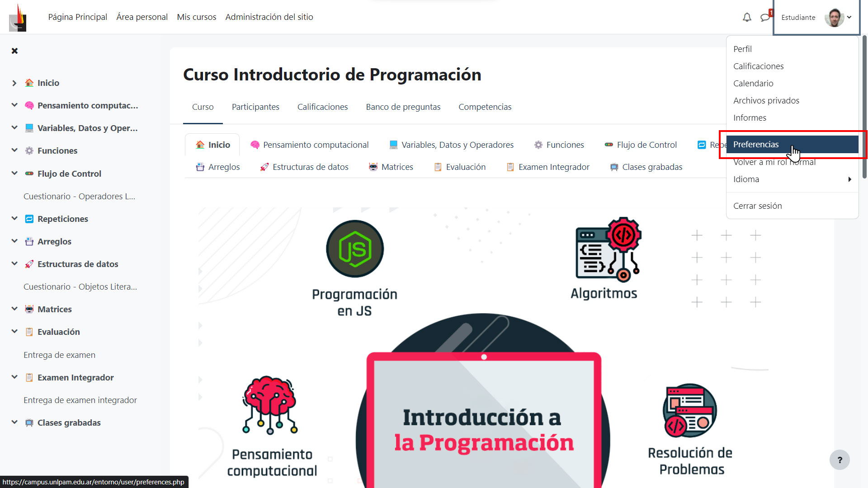This screenshot has width=868, height=488.
Task: Collapse the Examen Integrador sidebar section
Action: (x=14, y=377)
